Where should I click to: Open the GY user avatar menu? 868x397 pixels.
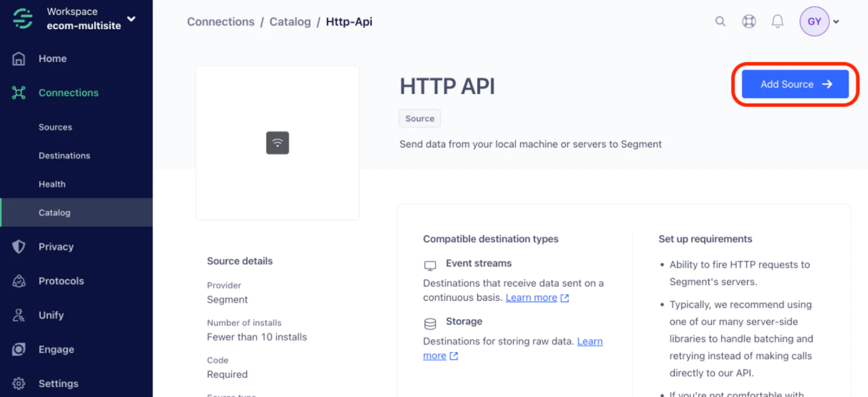point(814,22)
